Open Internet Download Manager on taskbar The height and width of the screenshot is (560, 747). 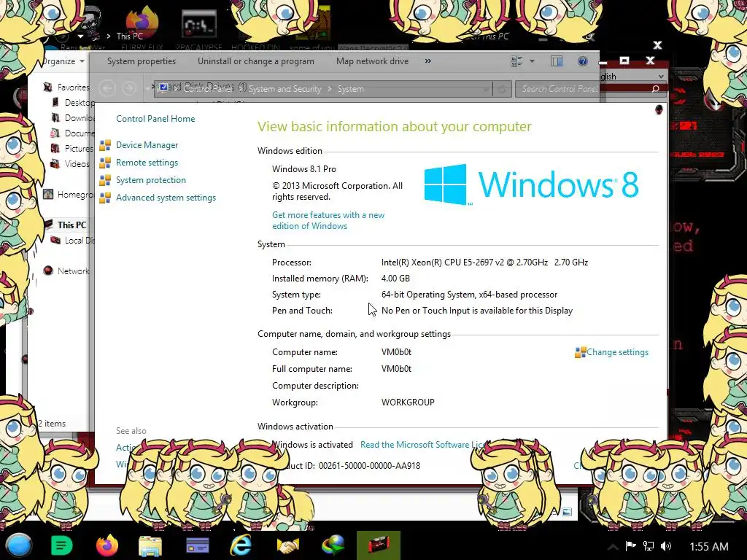pyautogui.click(x=333, y=545)
